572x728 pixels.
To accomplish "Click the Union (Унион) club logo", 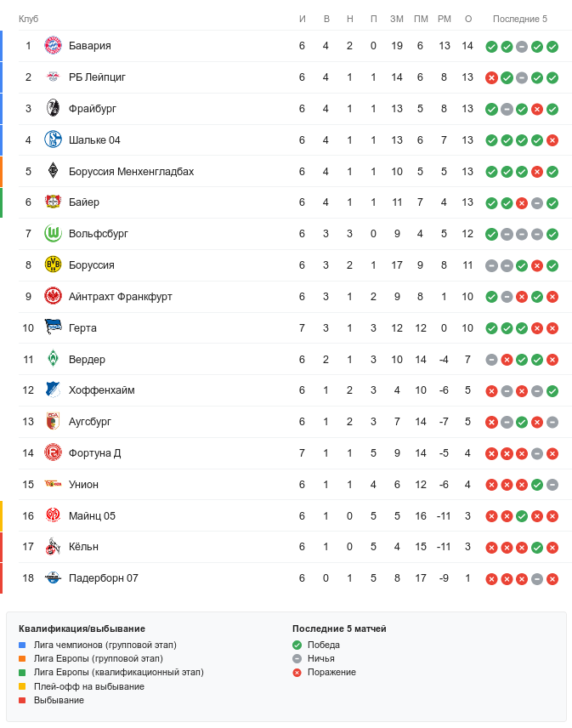I will coord(54,485).
